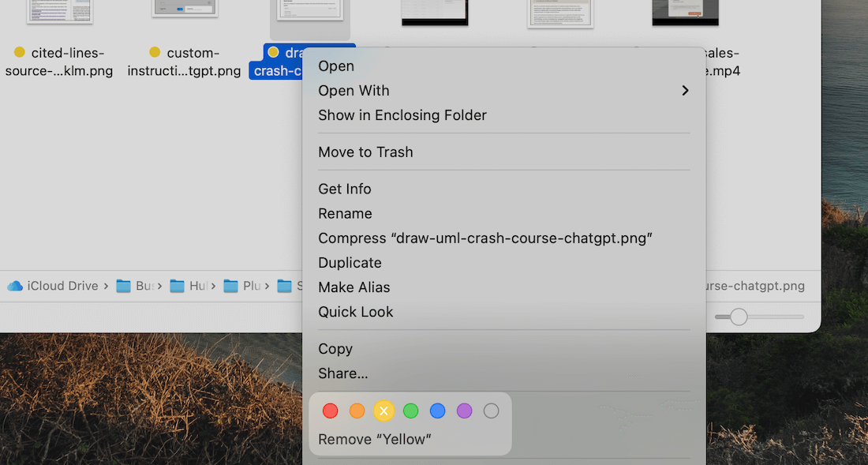Click the red tag color dot
This screenshot has height=465, width=868.
click(331, 411)
